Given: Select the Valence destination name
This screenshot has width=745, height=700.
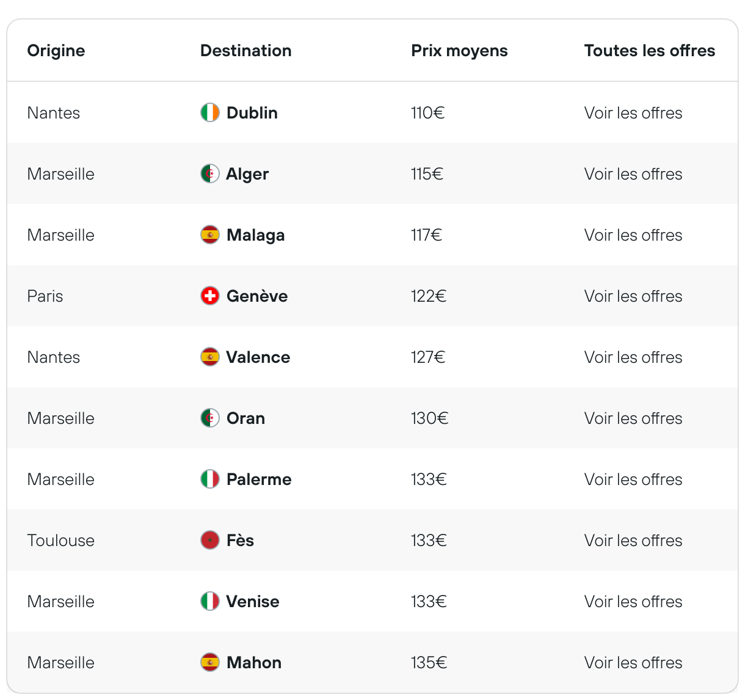Looking at the screenshot, I should [258, 357].
